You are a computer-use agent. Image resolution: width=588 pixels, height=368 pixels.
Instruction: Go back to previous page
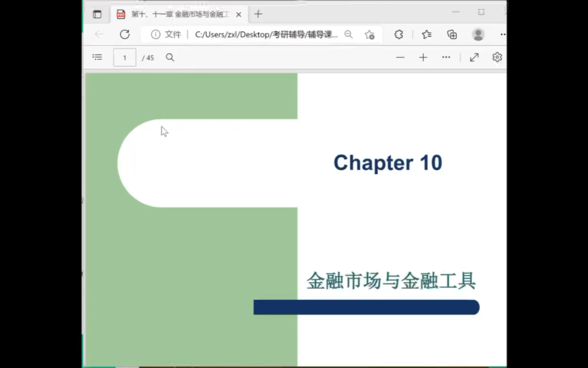(99, 34)
